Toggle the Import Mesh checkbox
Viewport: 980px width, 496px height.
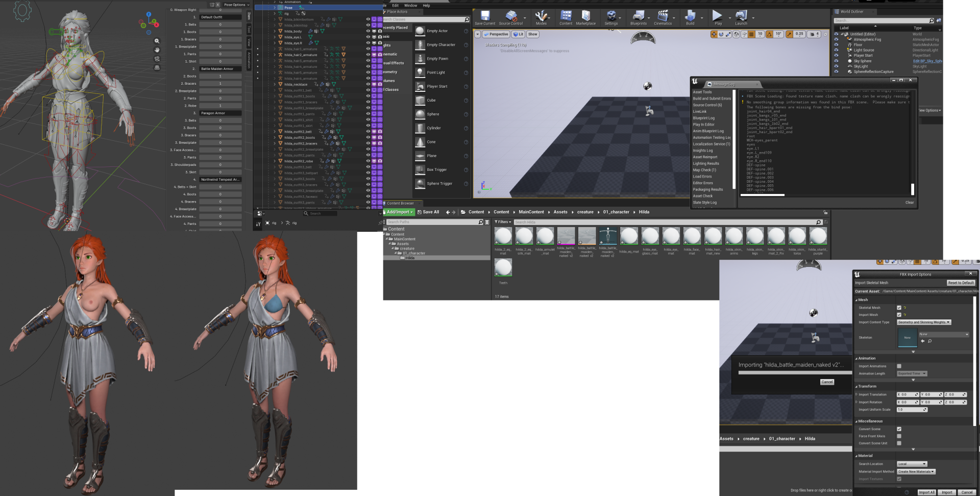[899, 315]
